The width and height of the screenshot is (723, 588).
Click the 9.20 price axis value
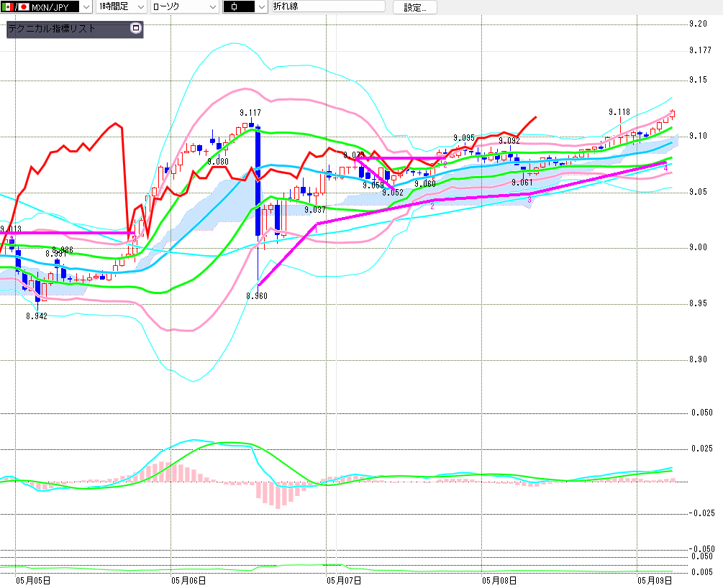pos(698,24)
